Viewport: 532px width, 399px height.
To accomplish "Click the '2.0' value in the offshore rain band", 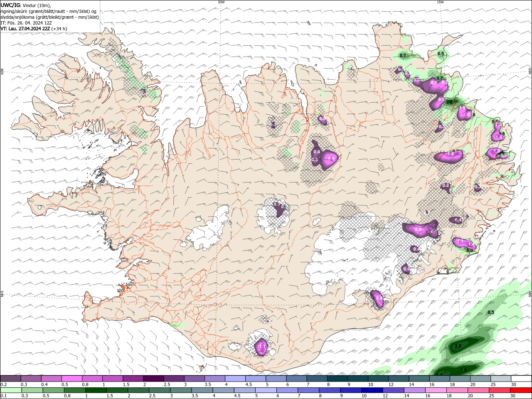I will point(458,346).
